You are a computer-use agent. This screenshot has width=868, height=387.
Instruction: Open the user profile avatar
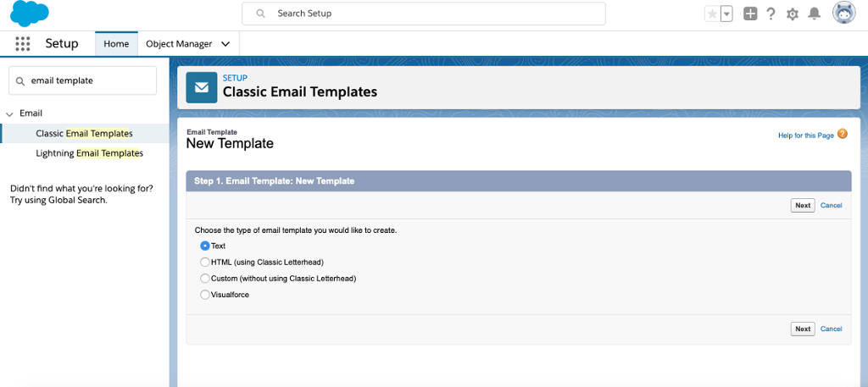click(844, 13)
